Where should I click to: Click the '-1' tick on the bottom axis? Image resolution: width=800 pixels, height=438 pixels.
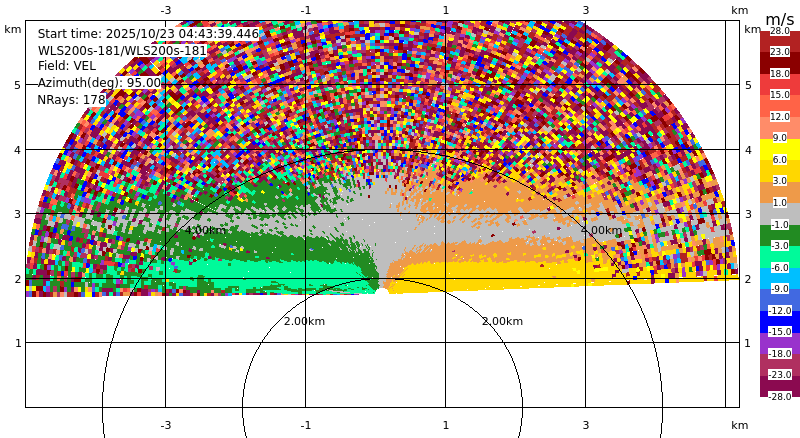(x=305, y=425)
